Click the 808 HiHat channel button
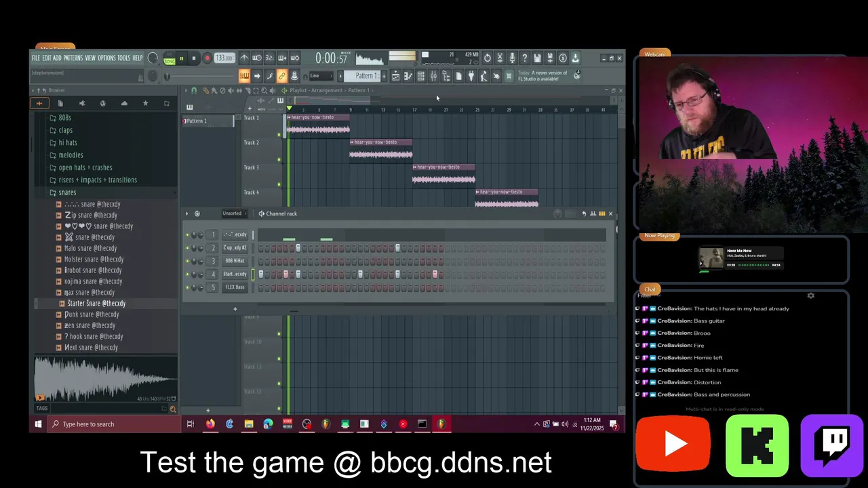This screenshot has width=868, height=488. click(x=235, y=261)
